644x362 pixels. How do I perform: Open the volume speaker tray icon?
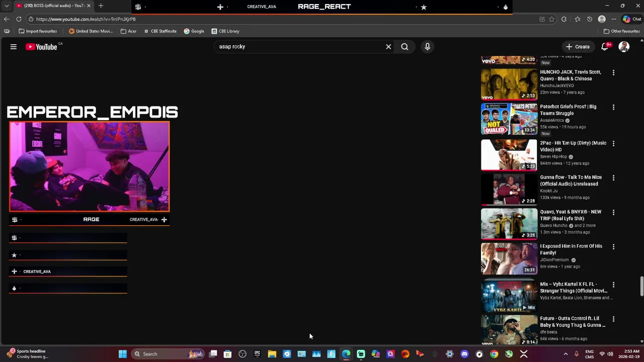pos(610,354)
